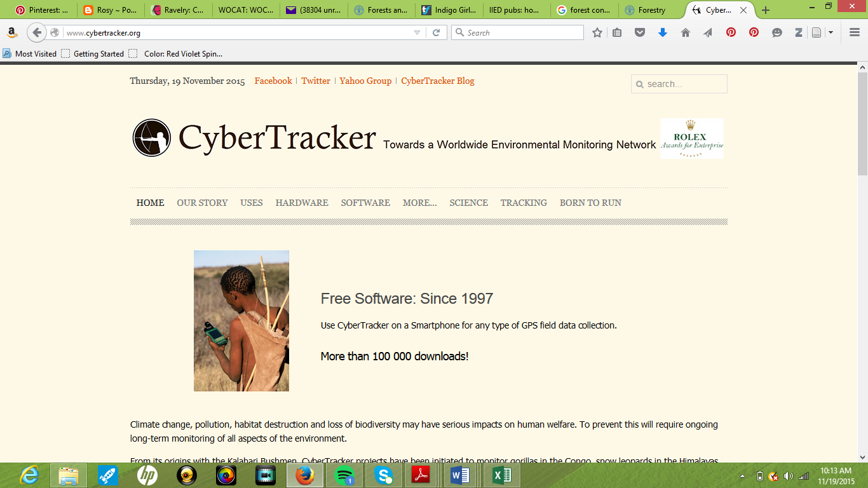Click the page document icon in toolbar
Image resolution: width=868 pixels, height=488 pixels.
point(817,32)
